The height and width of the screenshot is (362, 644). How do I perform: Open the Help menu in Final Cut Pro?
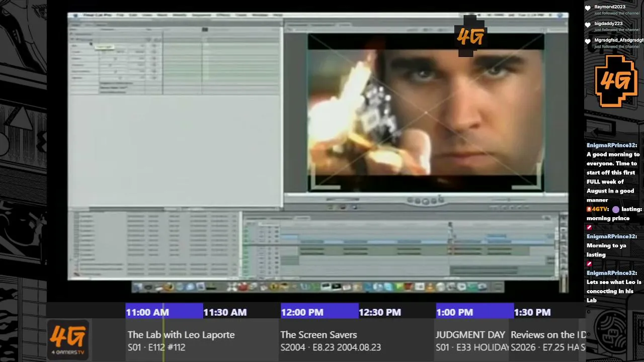[x=277, y=16]
